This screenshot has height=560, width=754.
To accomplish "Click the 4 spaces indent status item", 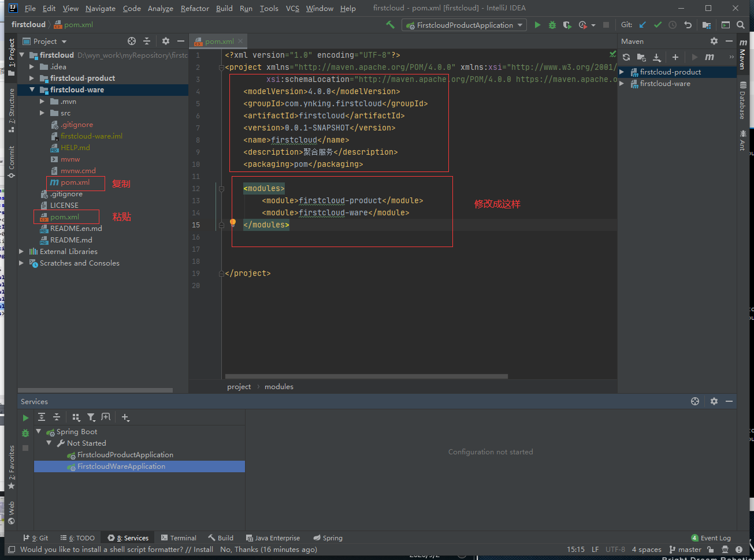I will (647, 549).
